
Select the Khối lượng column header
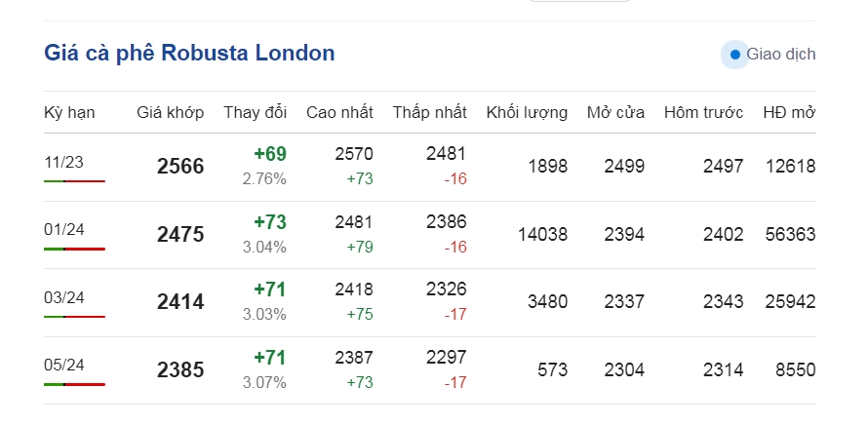tap(527, 112)
